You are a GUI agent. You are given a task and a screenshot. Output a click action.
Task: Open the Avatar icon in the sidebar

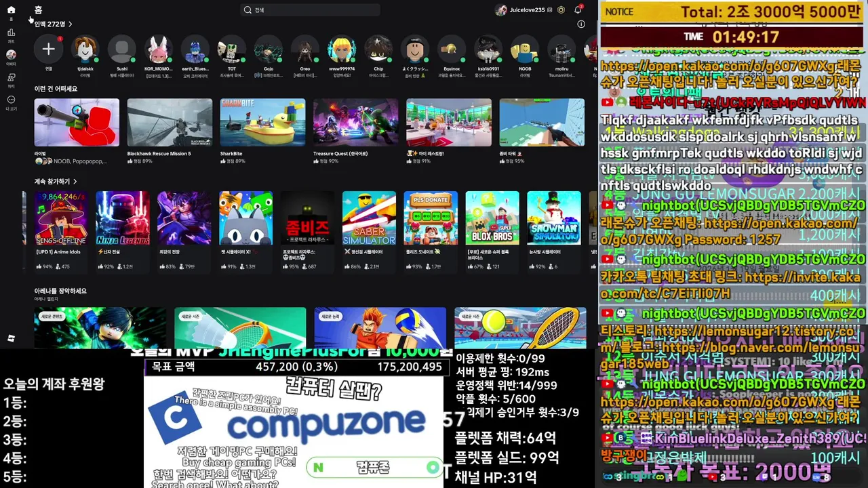click(11, 54)
